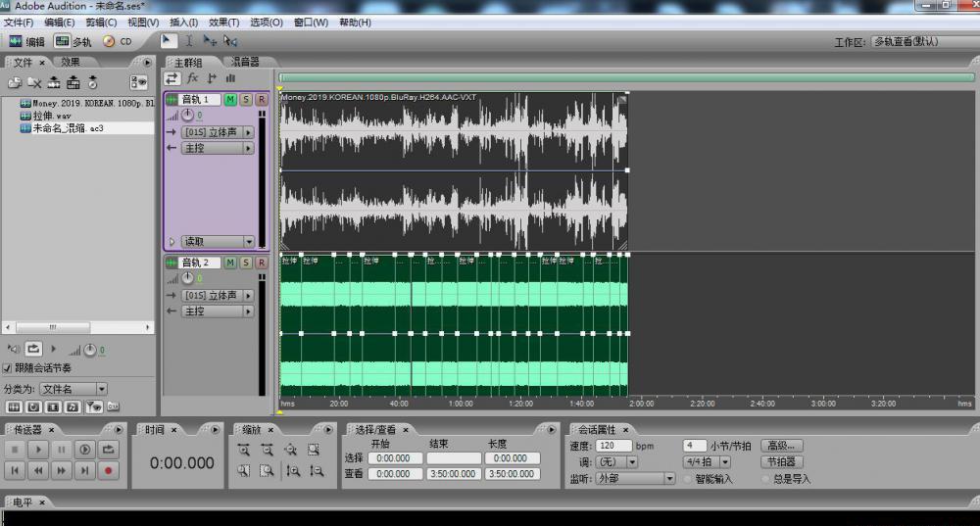Solo track 音轨 1
Image resolution: width=980 pixels, height=526 pixels.
[x=246, y=99]
